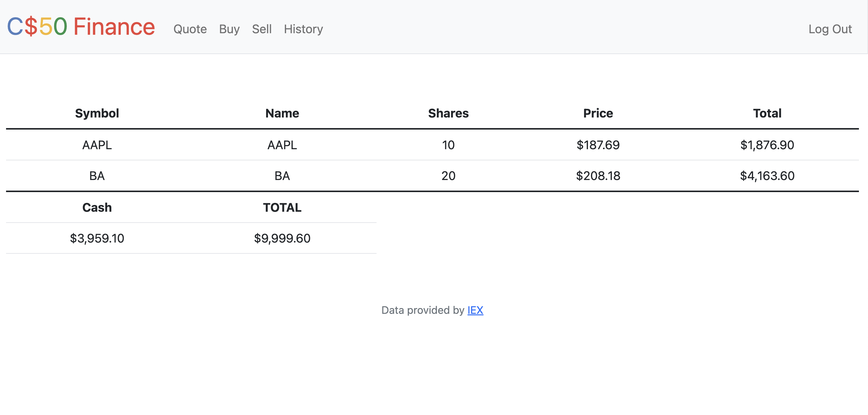Viewport: 868px width, 415px height.
Task: Click Log Out link
Action: pyautogui.click(x=830, y=29)
